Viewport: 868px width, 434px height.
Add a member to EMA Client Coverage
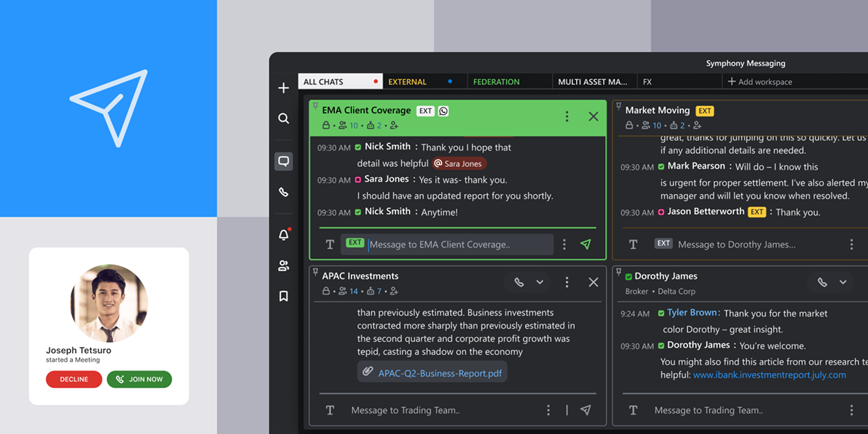click(x=394, y=125)
